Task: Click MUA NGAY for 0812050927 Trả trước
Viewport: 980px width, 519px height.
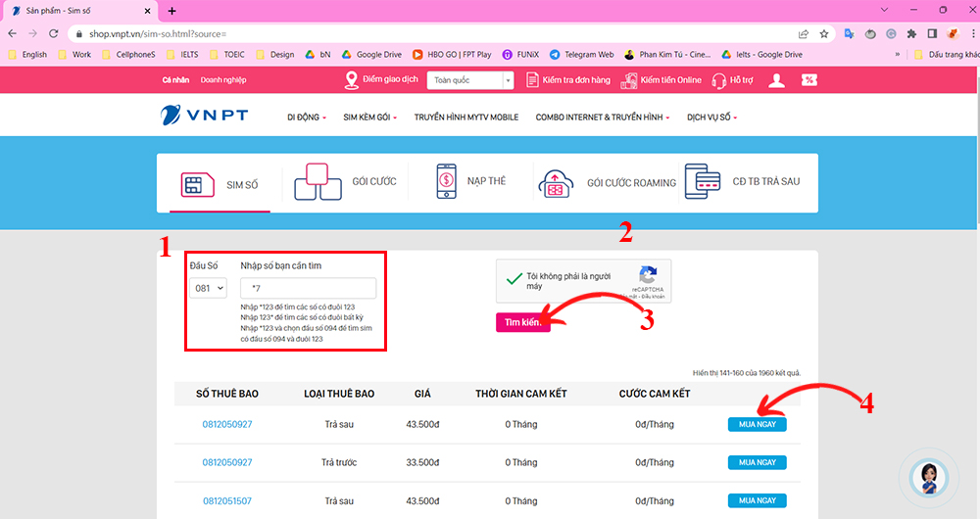Action: click(x=757, y=462)
